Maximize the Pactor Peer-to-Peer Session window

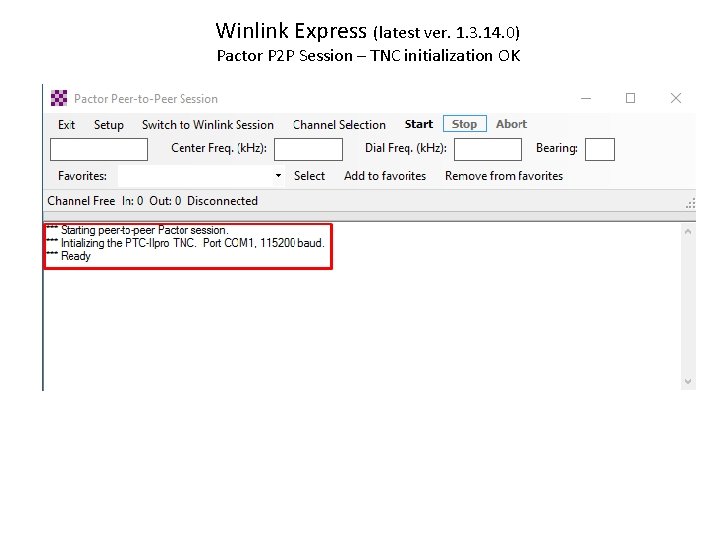[x=630, y=98]
